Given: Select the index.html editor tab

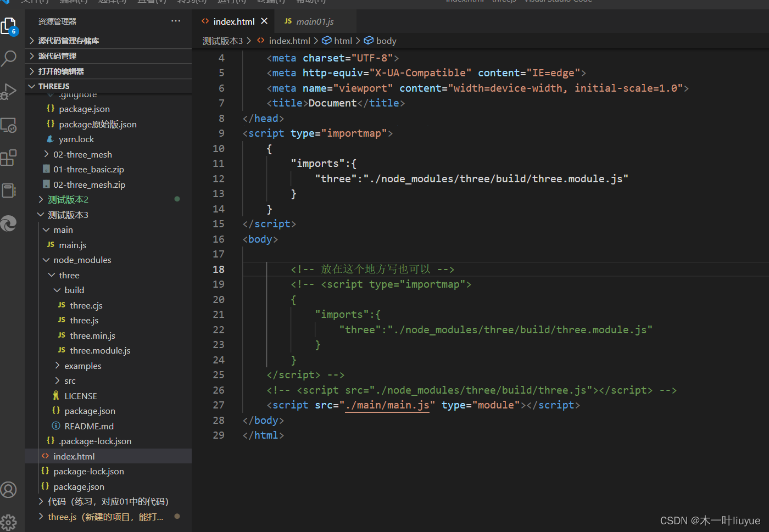Looking at the screenshot, I should point(234,21).
